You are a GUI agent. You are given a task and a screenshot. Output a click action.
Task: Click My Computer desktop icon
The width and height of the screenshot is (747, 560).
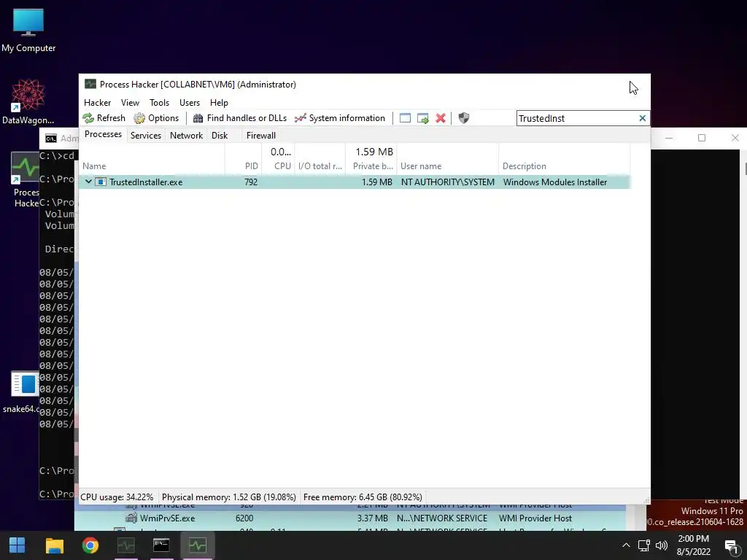(x=28, y=31)
